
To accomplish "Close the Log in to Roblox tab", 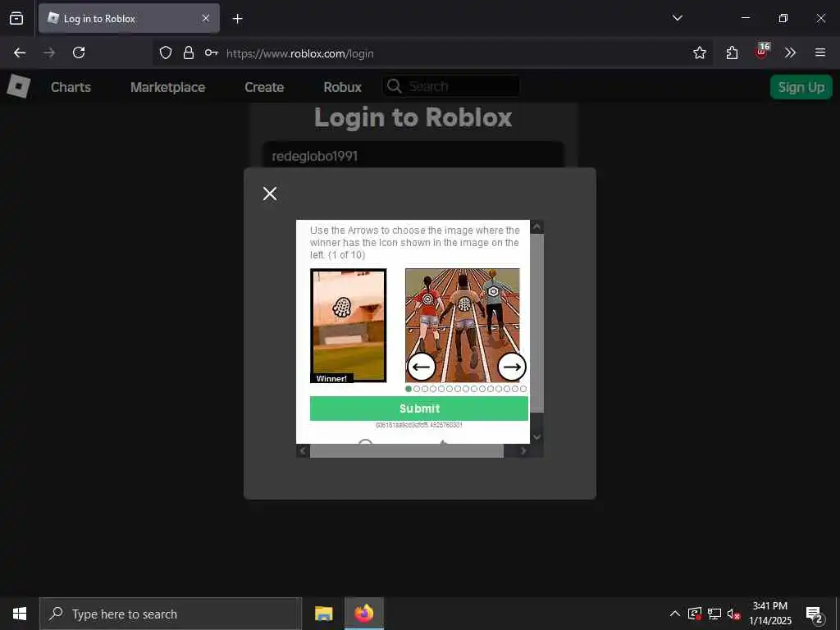I will [x=206, y=18].
